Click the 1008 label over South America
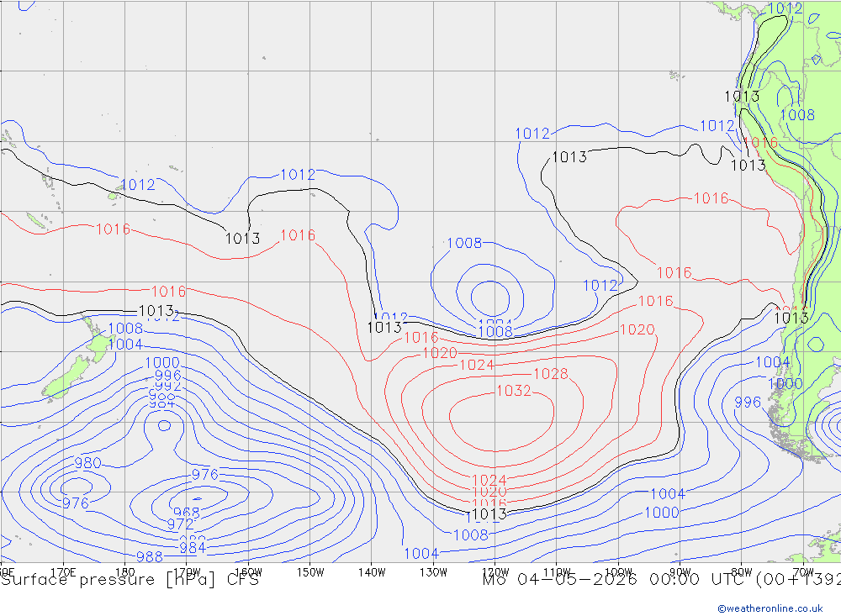Viewport: 841px width, 616px height. click(x=797, y=115)
